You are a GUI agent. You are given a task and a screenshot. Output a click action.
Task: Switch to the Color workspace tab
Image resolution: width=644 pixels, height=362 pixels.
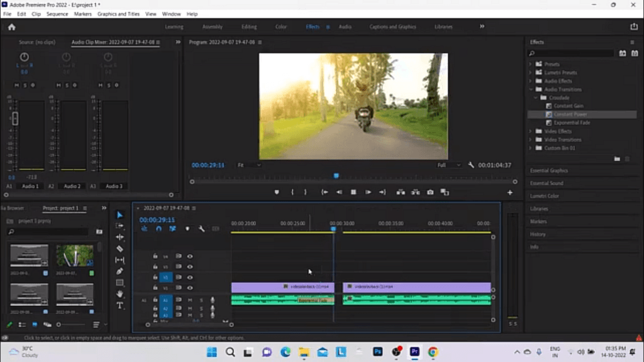pyautogui.click(x=281, y=26)
